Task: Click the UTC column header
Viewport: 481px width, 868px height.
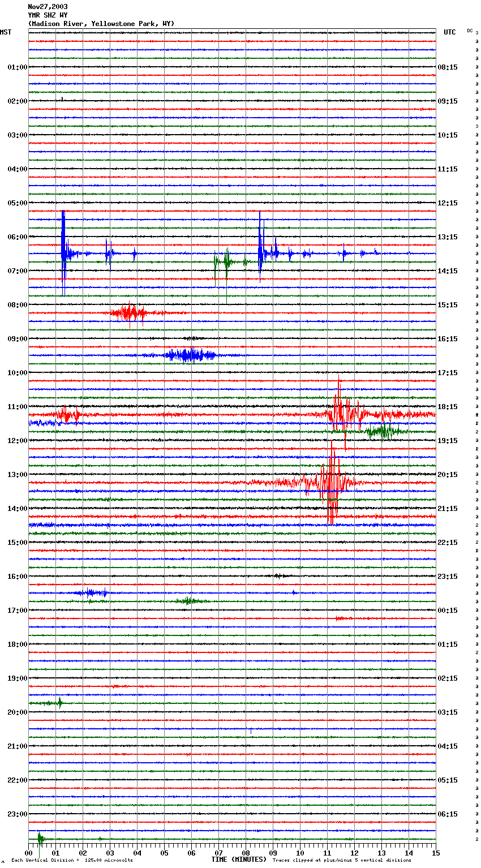Action: click(450, 32)
